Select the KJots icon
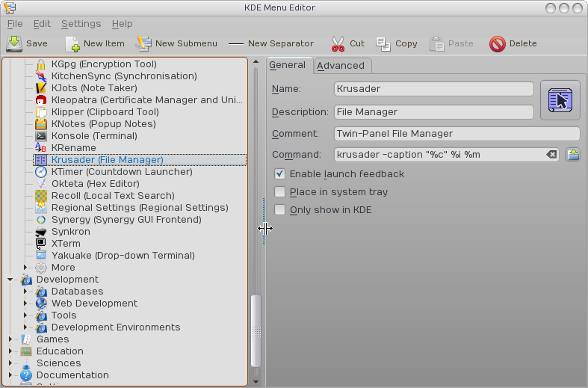The image size is (588, 388). pyautogui.click(x=41, y=88)
